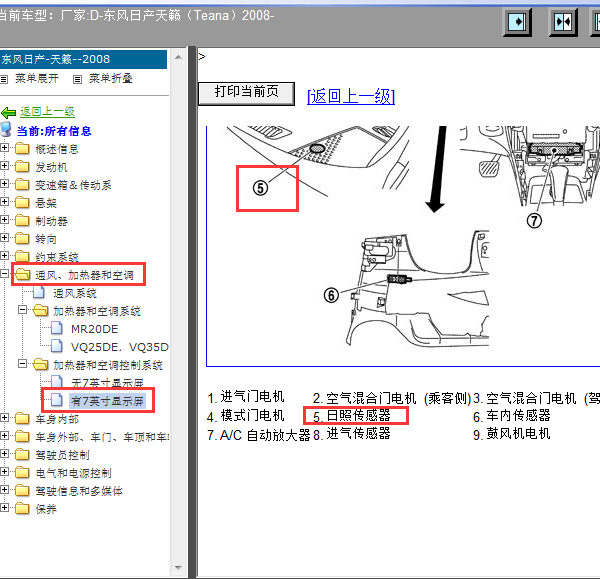Expand the 车身内部 tree node
The height and width of the screenshot is (579, 600).
point(4,417)
